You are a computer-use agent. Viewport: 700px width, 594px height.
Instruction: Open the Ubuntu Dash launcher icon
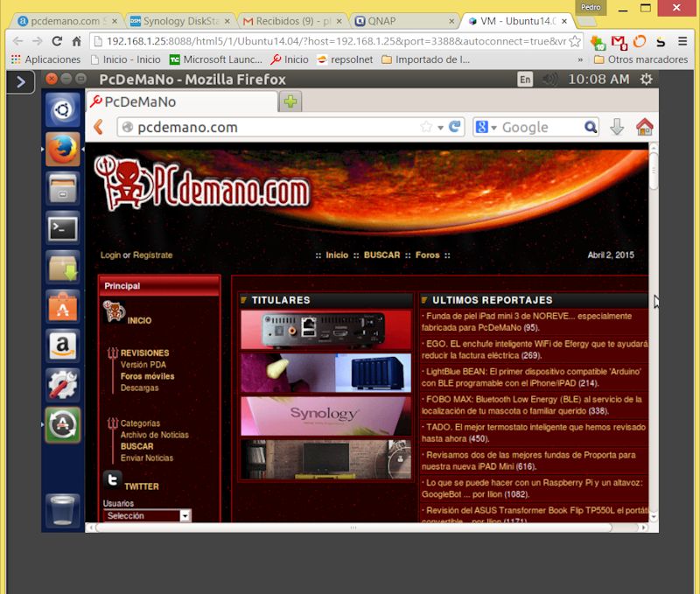pyautogui.click(x=62, y=109)
